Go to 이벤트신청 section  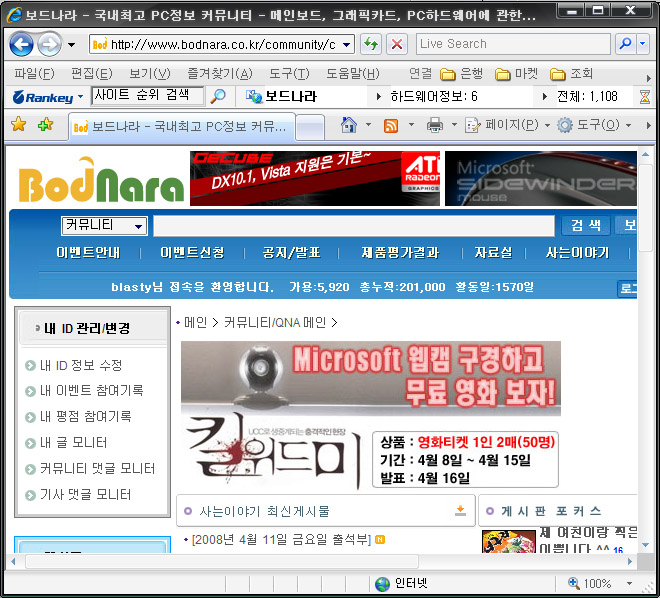point(192,252)
